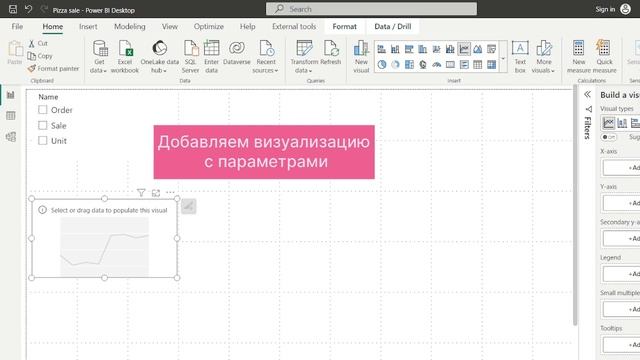The height and width of the screenshot is (360, 640).
Task: Insert a New visual
Action: 361,57
